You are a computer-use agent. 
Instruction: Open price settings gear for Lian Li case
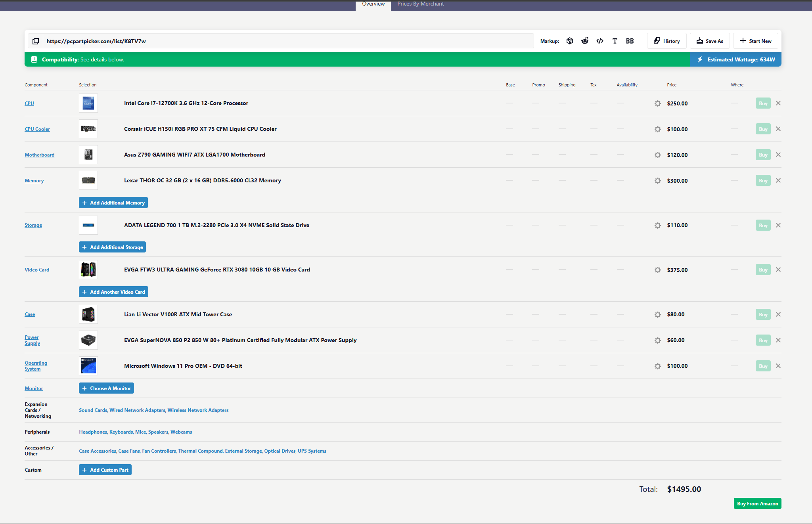point(658,315)
